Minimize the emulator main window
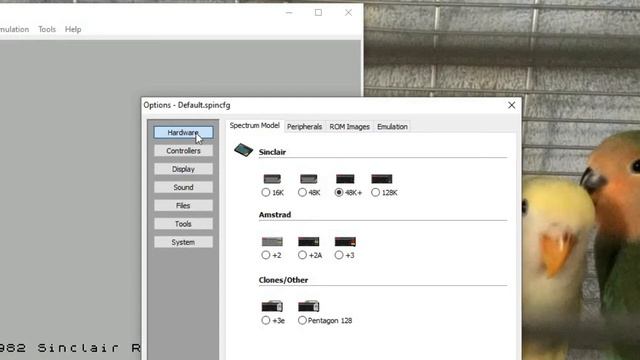 coord(289,13)
